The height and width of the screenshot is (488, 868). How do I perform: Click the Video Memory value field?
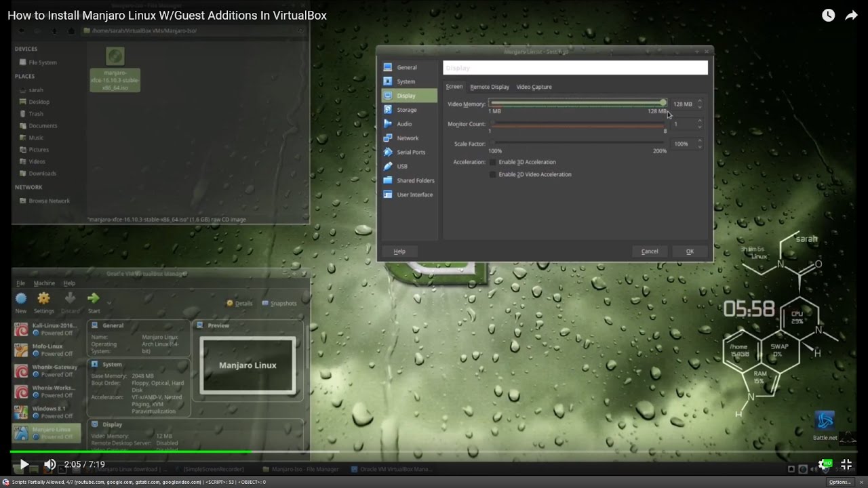pyautogui.click(x=683, y=104)
